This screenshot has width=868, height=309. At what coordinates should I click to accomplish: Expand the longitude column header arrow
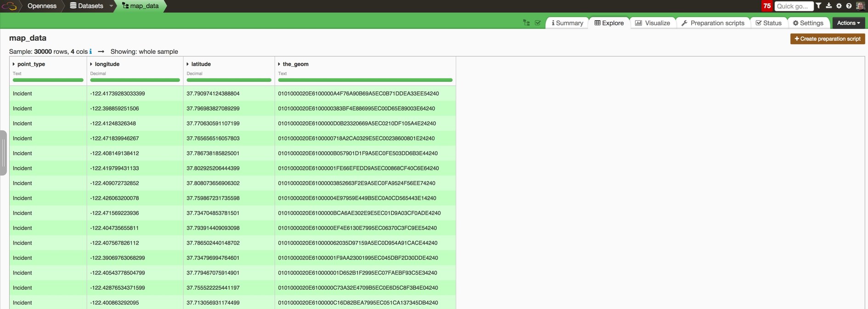[x=91, y=64]
